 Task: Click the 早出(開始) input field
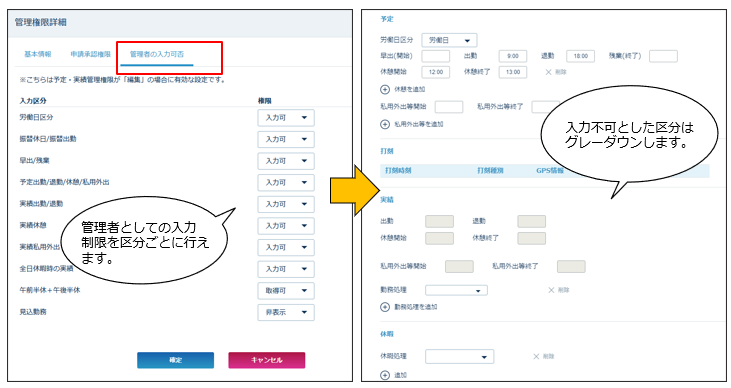[x=435, y=56]
